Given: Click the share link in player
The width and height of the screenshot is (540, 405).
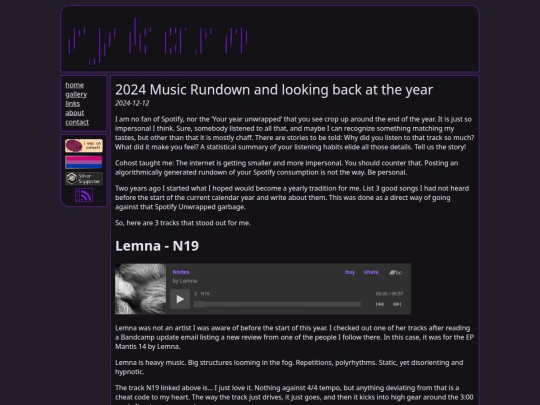Looking at the screenshot, I should (x=371, y=272).
